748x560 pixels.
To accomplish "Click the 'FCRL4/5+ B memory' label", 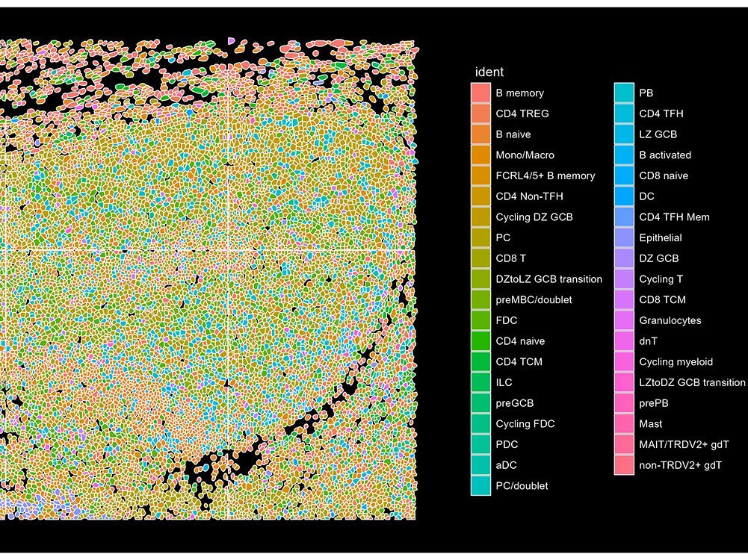I will [x=545, y=176].
